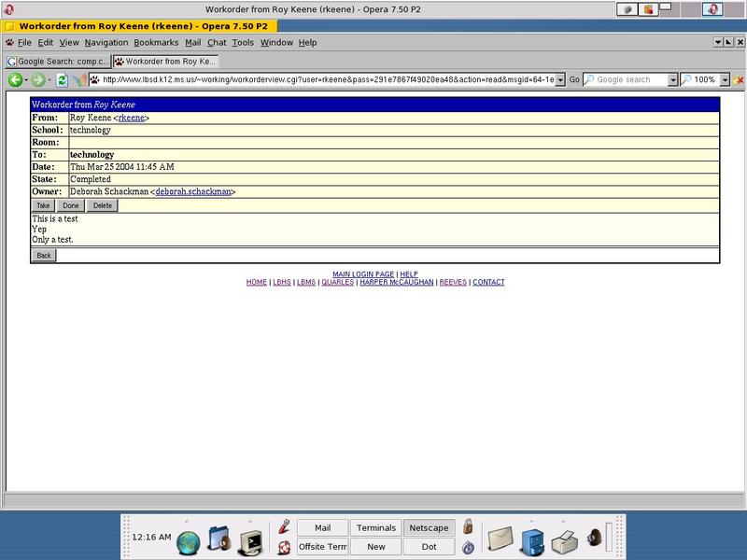747x560 pixels.
Task: Open the Bookmarks menu
Action: (x=156, y=42)
